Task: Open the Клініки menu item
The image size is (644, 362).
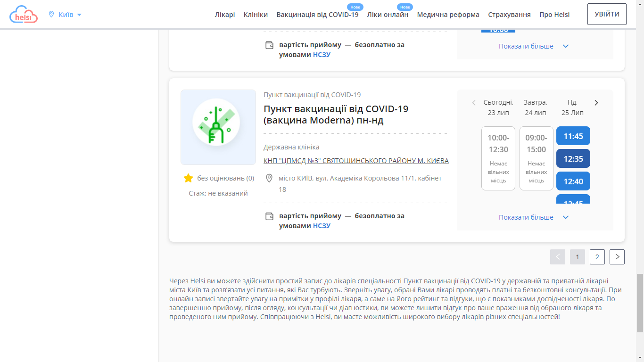Action: pyautogui.click(x=256, y=15)
